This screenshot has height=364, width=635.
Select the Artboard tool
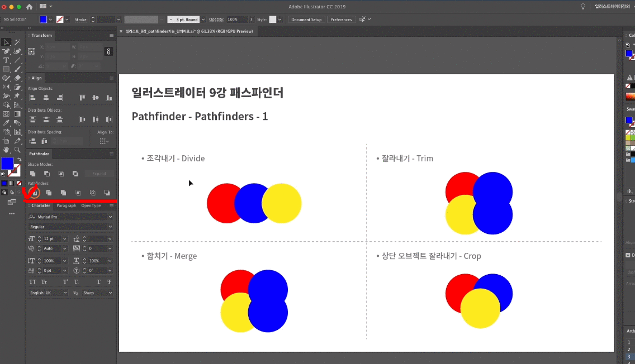tap(6, 141)
